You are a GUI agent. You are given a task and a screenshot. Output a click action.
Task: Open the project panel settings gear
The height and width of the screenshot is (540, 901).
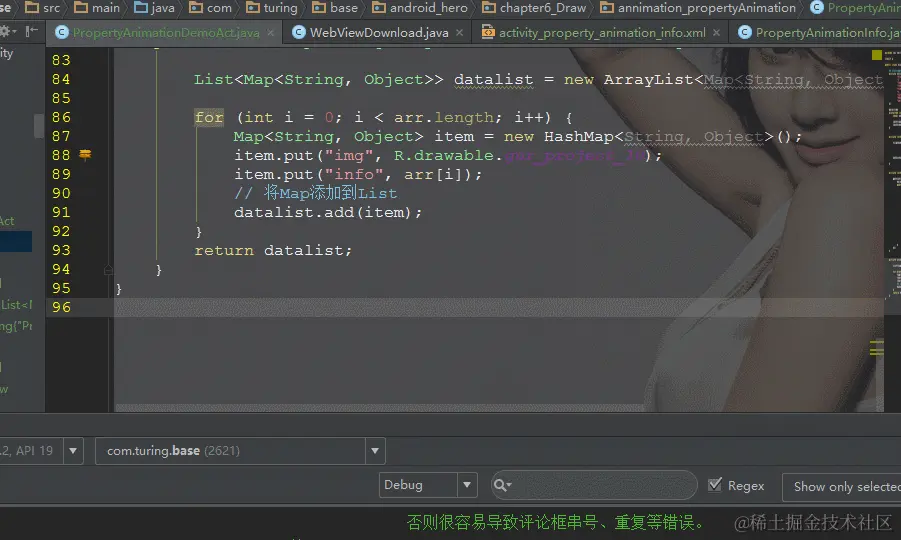(x=7, y=31)
